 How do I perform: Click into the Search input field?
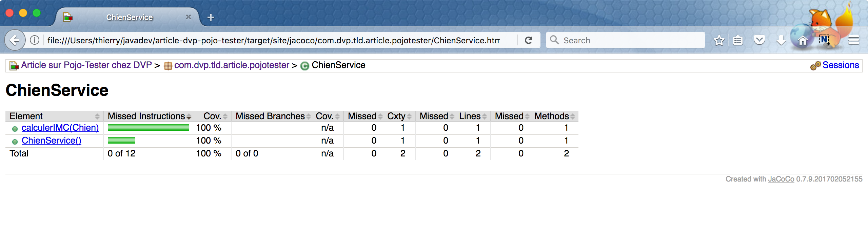[631, 40]
